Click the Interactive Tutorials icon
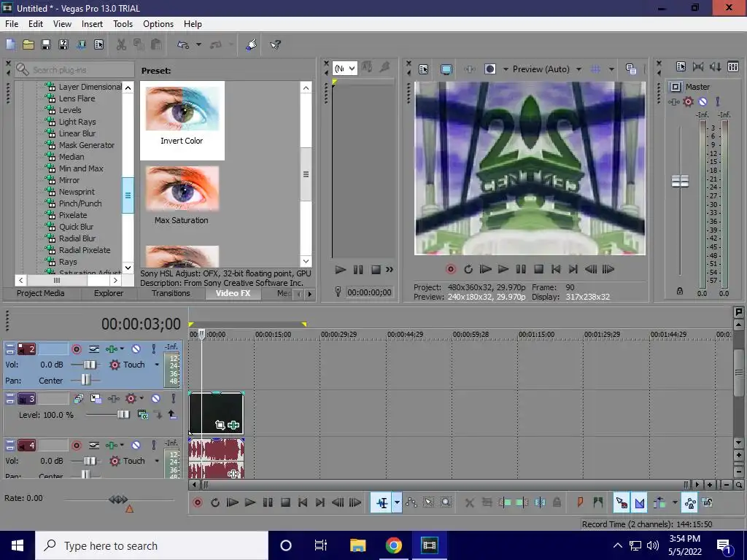Image resolution: width=747 pixels, height=560 pixels. (251, 44)
